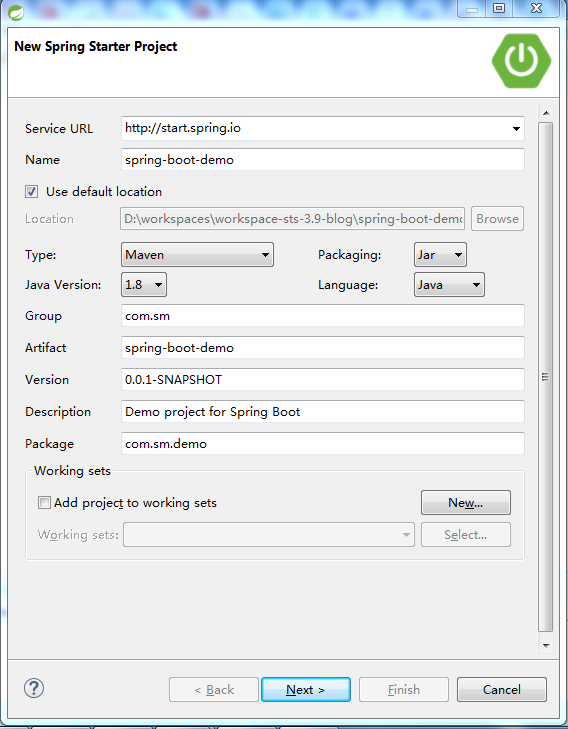
Task: Open the disabled Working sets combo box
Action: point(269,535)
